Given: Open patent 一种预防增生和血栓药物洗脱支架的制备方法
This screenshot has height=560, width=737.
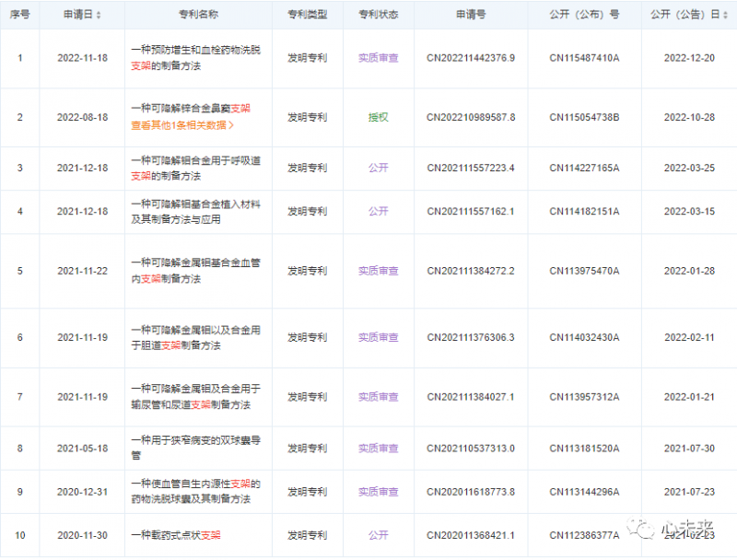Looking at the screenshot, I should (x=195, y=57).
